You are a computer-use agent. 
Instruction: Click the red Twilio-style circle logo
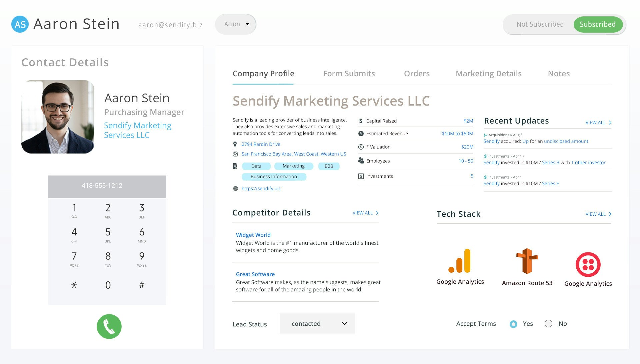pyautogui.click(x=588, y=265)
